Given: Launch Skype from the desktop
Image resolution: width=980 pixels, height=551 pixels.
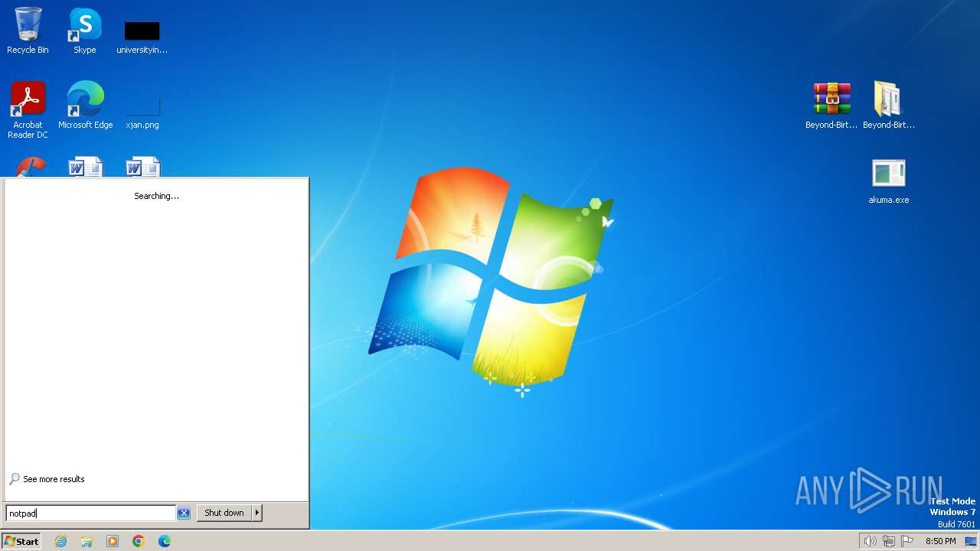Looking at the screenshot, I should tap(84, 31).
